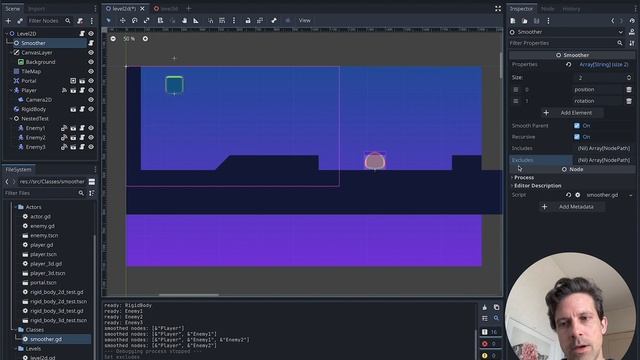Open the Player scene in editor icon
The height and width of the screenshot is (360, 640).
[x=73, y=90]
